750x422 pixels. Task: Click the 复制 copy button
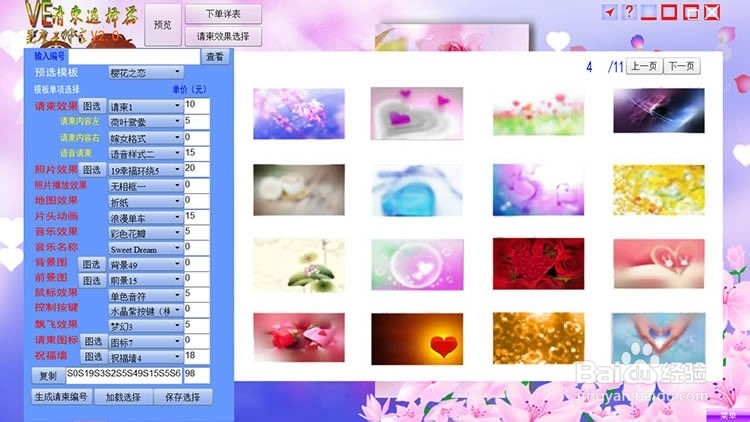48,376
